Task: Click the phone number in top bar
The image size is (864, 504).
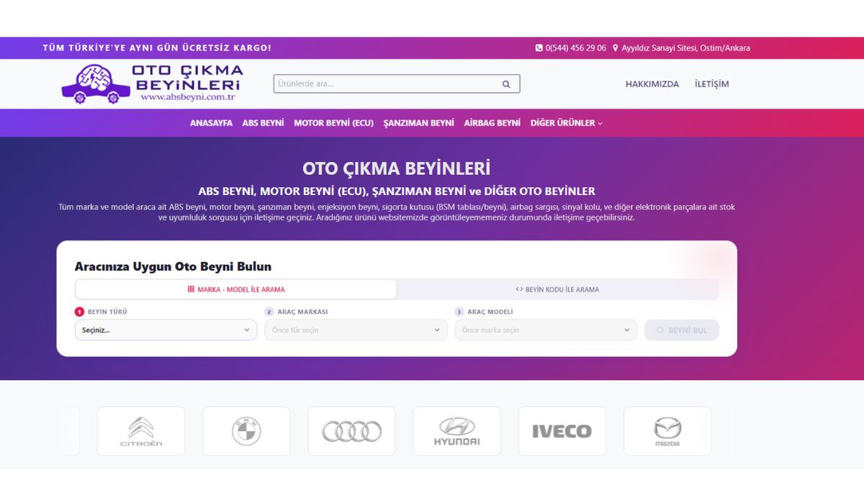Action: pos(575,48)
